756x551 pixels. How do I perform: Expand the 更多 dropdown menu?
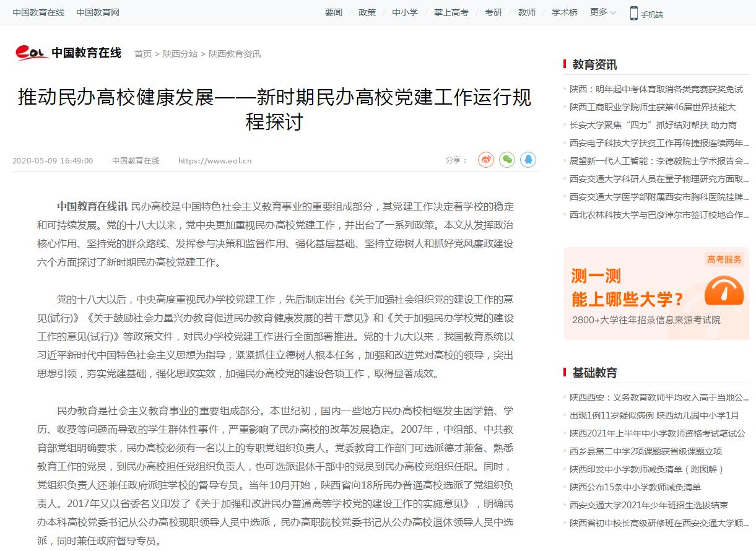click(603, 12)
